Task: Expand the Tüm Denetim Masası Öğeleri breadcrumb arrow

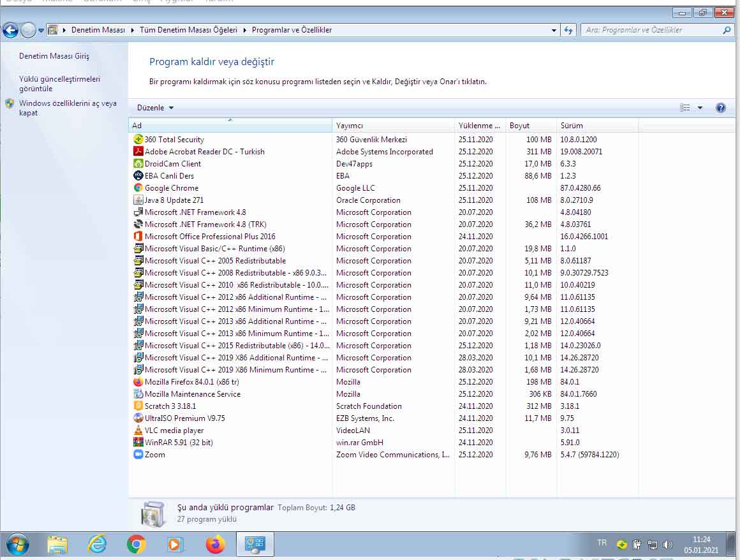Action: click(244, 30)
